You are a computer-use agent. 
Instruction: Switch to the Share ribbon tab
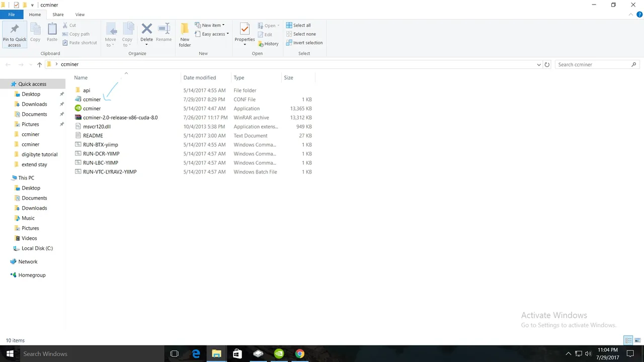(58, 15)
